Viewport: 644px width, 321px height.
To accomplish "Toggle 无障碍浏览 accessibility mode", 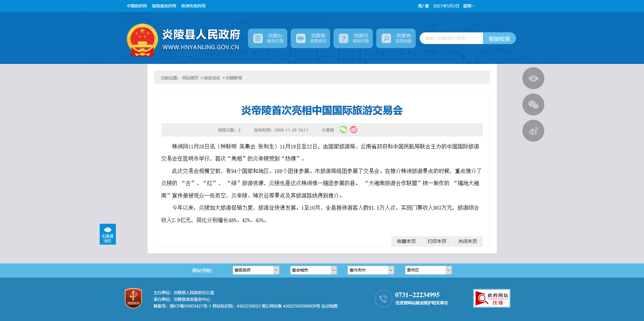I will [107, 234].
